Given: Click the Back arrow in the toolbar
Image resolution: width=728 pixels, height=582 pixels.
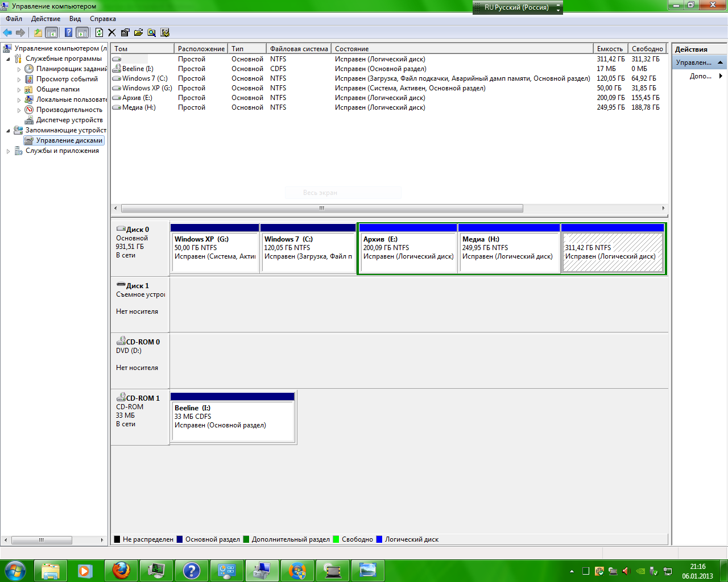Looking at the screenshot, I should coord(7,32).
